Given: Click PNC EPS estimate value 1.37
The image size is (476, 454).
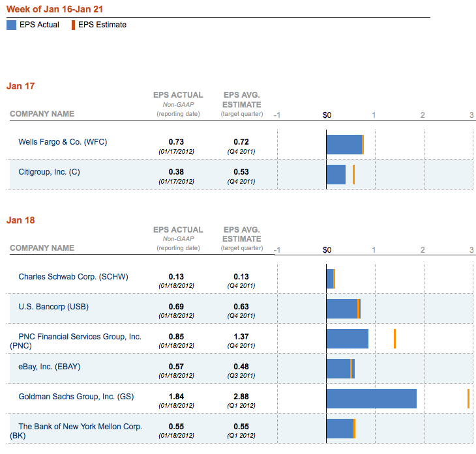Looking at the screenshot, I should coord(241,337).
